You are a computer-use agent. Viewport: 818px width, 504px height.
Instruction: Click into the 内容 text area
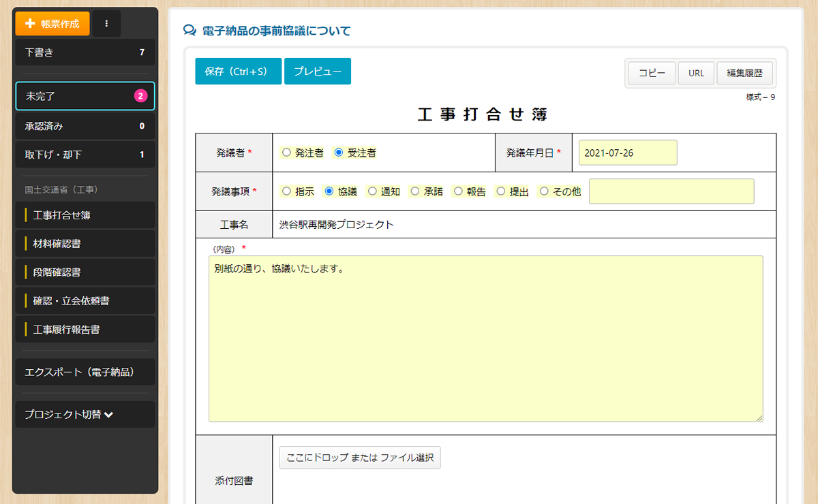(x=485, y=338)
